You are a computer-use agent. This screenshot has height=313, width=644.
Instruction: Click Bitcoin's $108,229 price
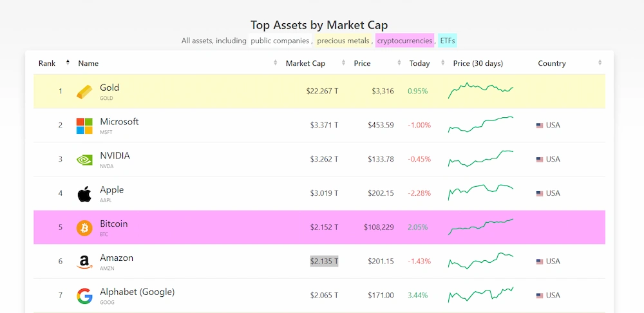(x=379, y=227)
